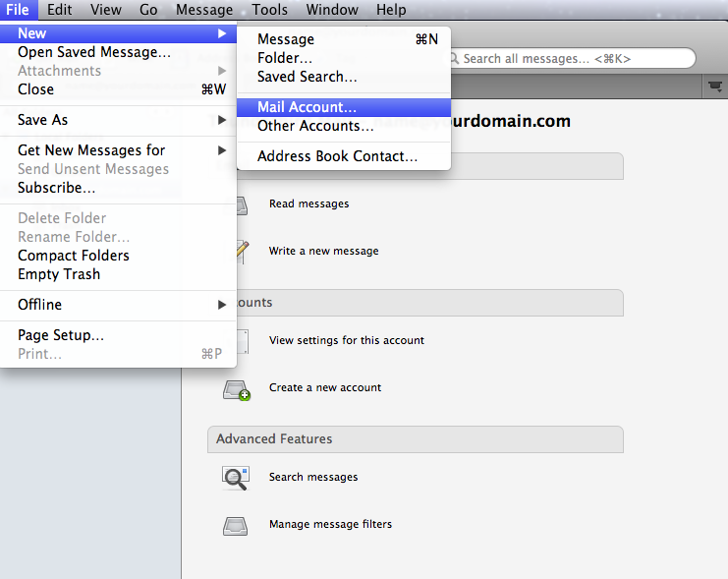Open Manage message filters link
728x579 pixels.
point(330,524)
